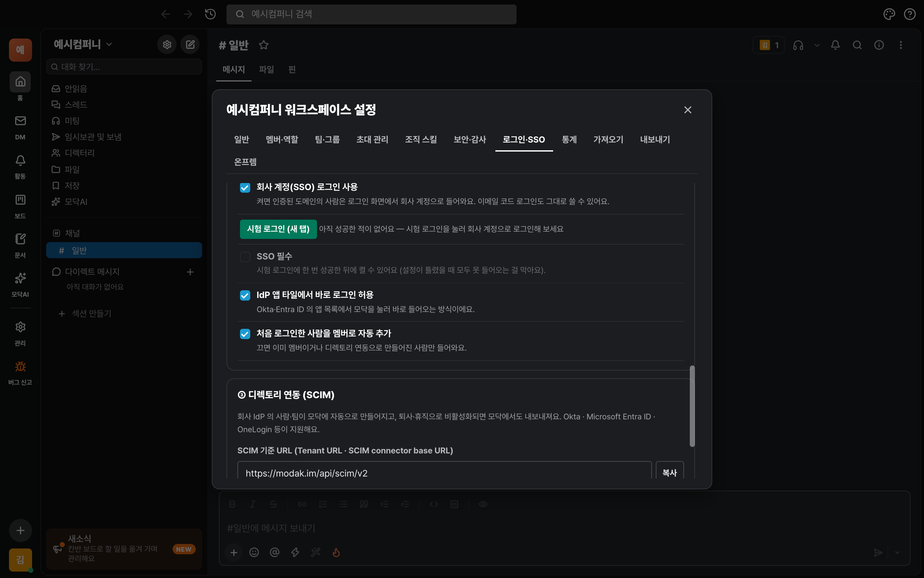Open the history clock icon

pos(210,14)
